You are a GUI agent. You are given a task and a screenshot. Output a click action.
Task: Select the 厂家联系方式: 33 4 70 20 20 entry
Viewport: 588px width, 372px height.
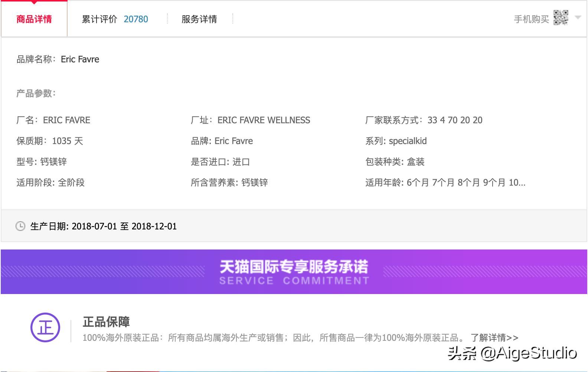424,120
